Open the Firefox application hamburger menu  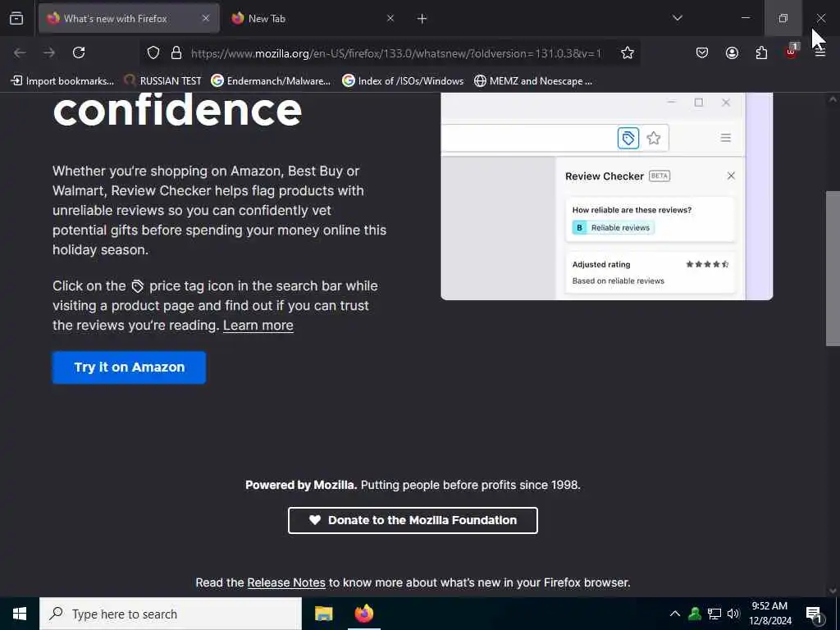coord(820,52)
